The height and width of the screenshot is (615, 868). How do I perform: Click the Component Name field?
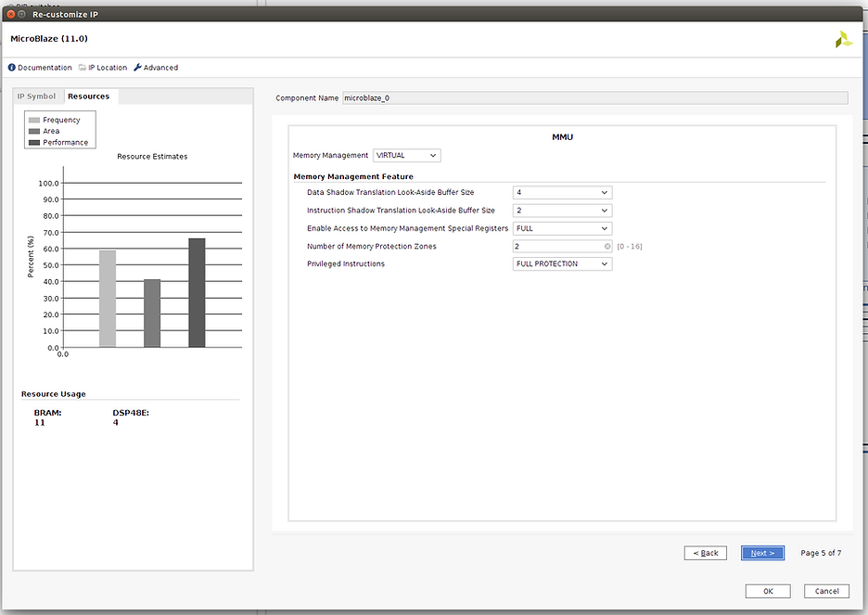(594, 97)
